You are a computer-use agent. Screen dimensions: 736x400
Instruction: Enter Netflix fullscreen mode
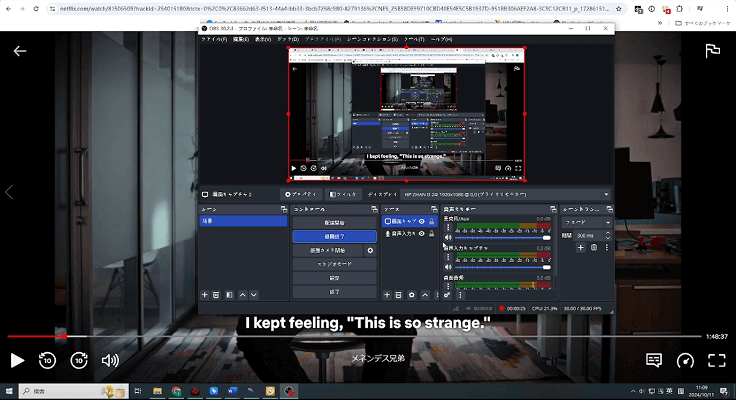[x=717, y=361]
